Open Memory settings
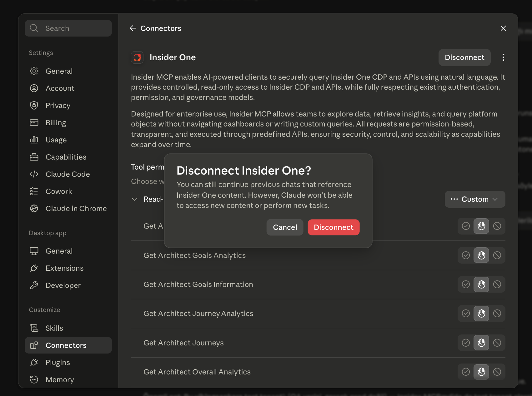 tap(68, 380)
